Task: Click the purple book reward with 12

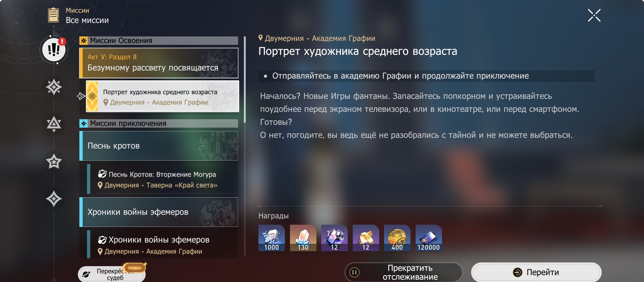Action: (334, 238)
